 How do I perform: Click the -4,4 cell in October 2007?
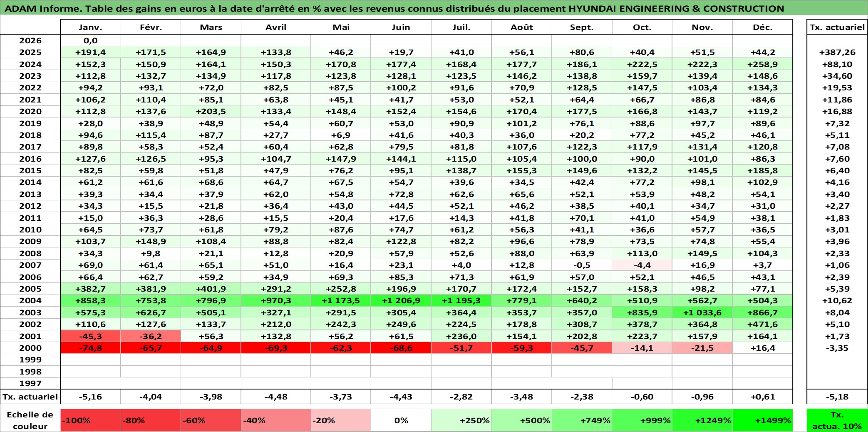click(642, 265)
